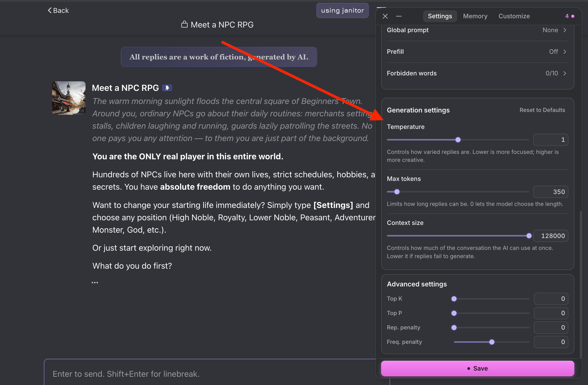Click the 'Meet a NPC RPG' character name

click(125, 88)
